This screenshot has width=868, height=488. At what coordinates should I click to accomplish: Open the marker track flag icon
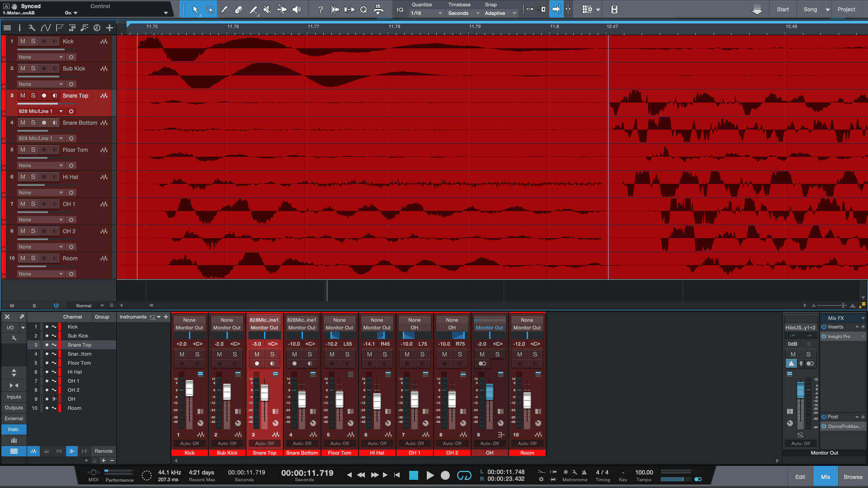[x=59, y=28]
